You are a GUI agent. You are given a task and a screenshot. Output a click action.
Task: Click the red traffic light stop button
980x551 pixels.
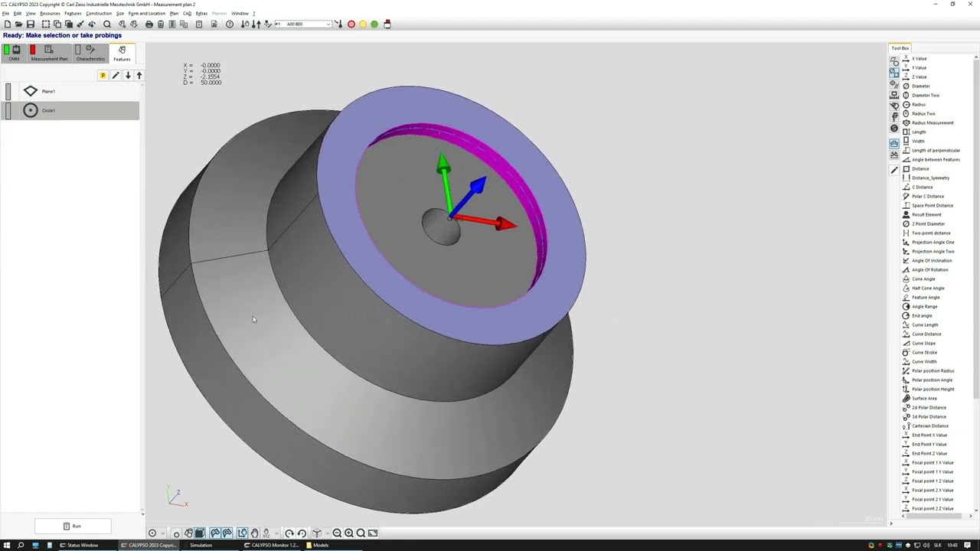[351, 24]
